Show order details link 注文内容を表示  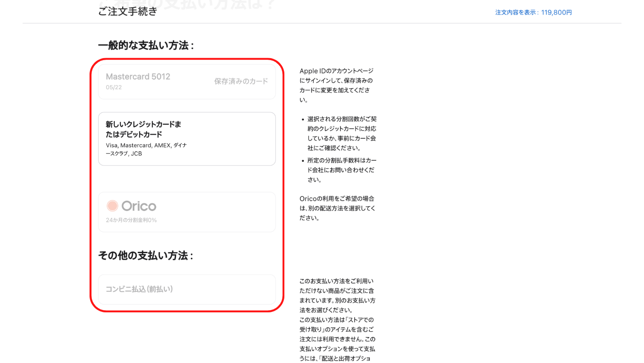click(533, 13)
